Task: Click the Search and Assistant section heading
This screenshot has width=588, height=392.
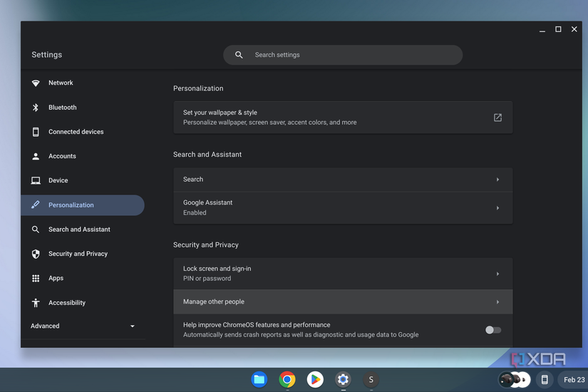Action: (x=207, y=155)
